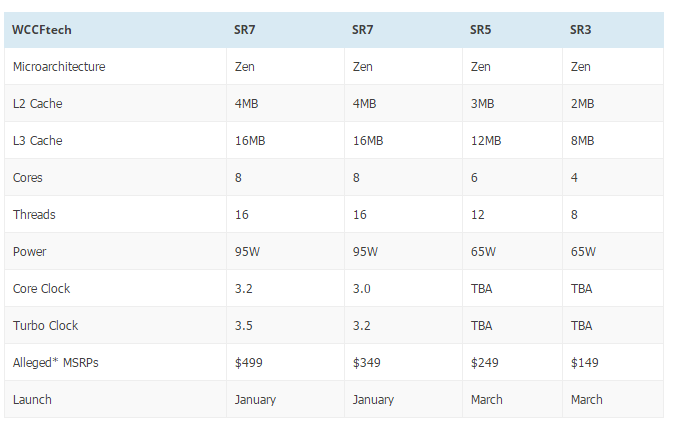This screenshot has height=431, width=679.
Task: Select the SR5 column header
Action: pos(480,30)
